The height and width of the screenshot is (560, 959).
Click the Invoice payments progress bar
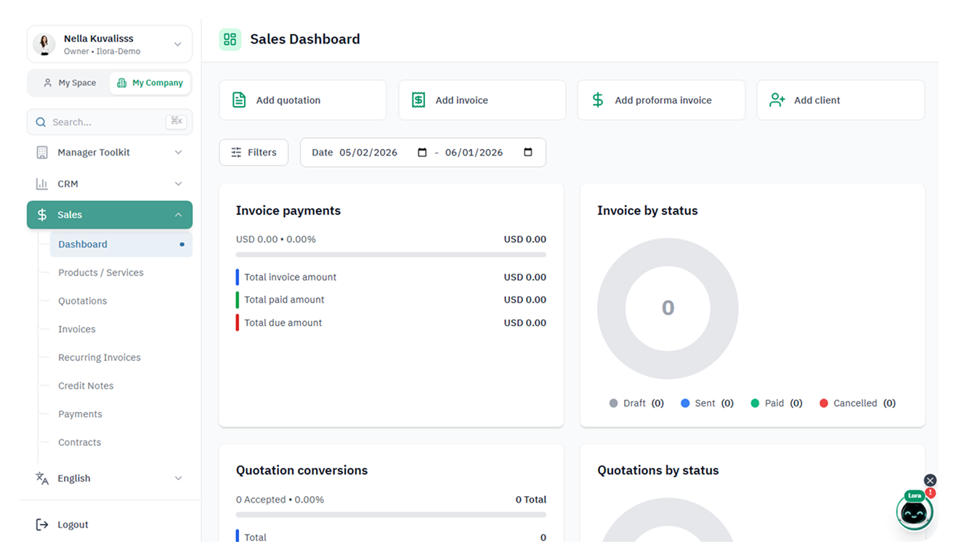[x=391, y=255]
